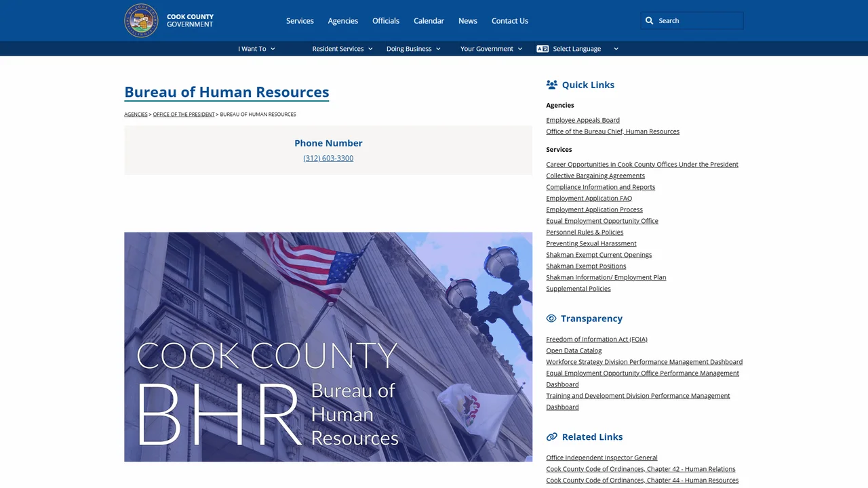Click the Bureau of Human Resources heading
This screenshot has width=868, height=488.
[226, 92]
